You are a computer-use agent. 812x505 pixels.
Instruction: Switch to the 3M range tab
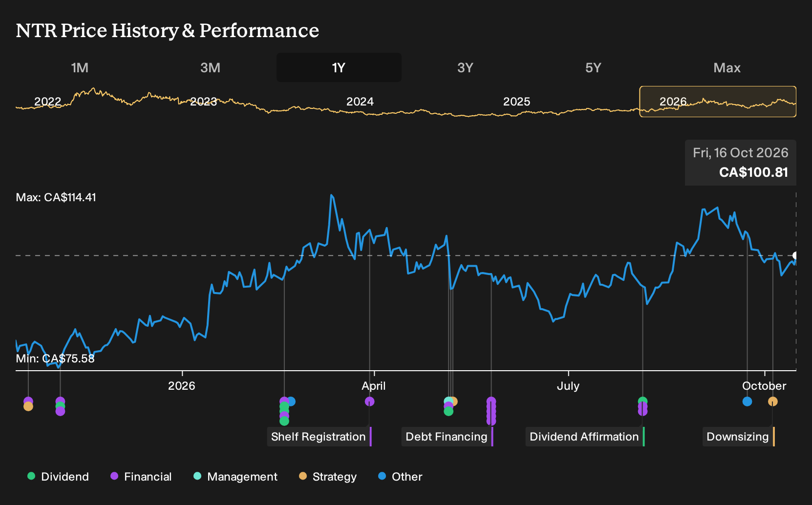tap(210, 67)
